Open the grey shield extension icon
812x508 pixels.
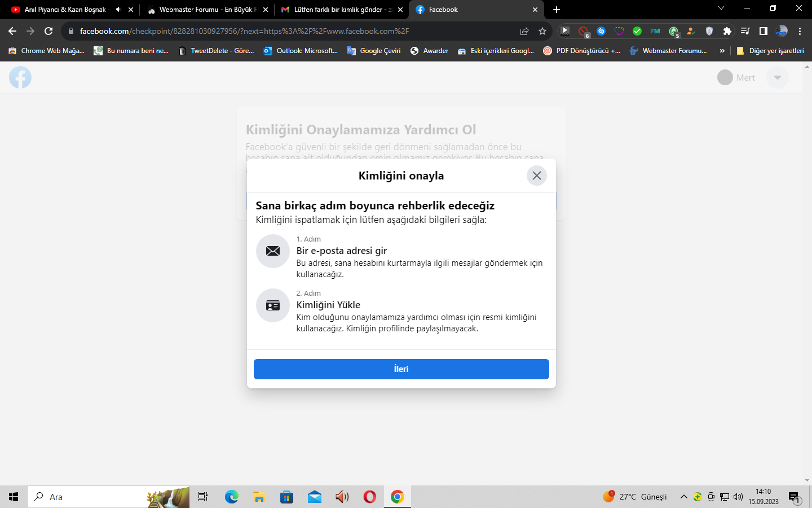point(709,31)
